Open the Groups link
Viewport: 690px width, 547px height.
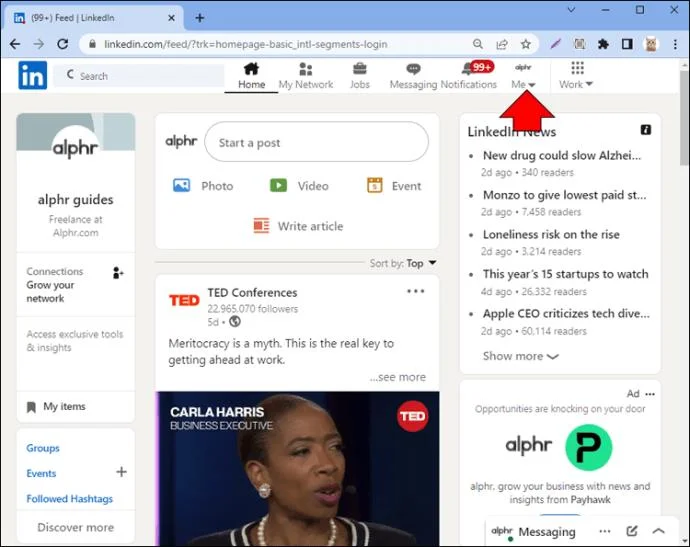click(x=43, y=448)
